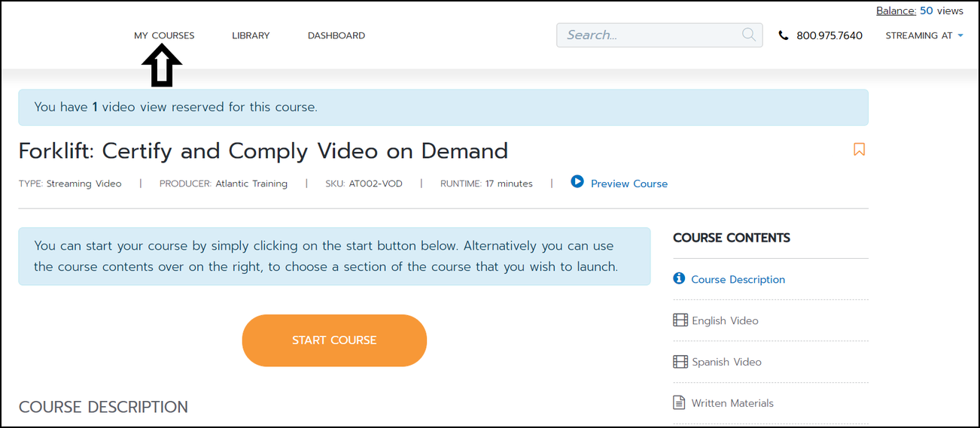980x428 pixels.
Task: Open the STREAMING AT account menu
Action: click(924, 35)
